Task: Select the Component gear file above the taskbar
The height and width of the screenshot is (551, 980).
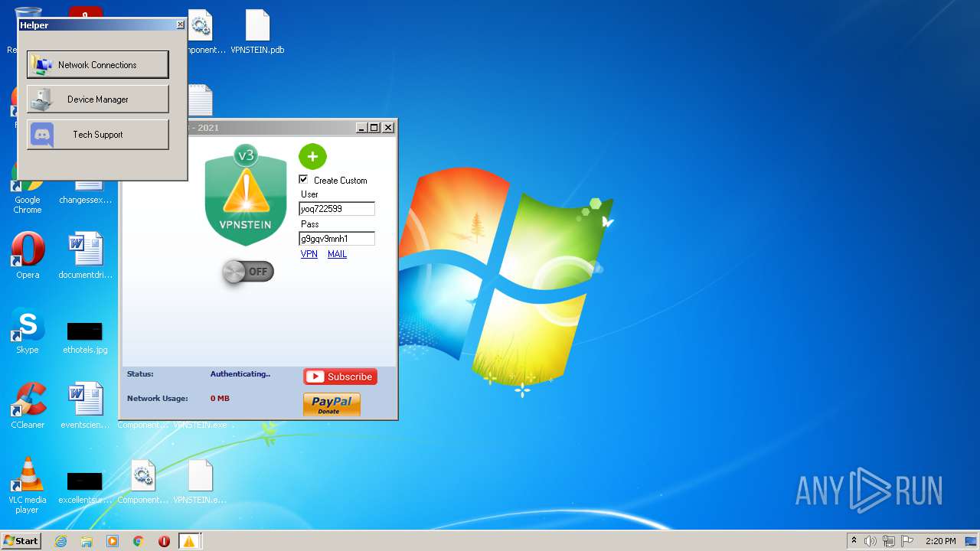Action: pos(143,482)
